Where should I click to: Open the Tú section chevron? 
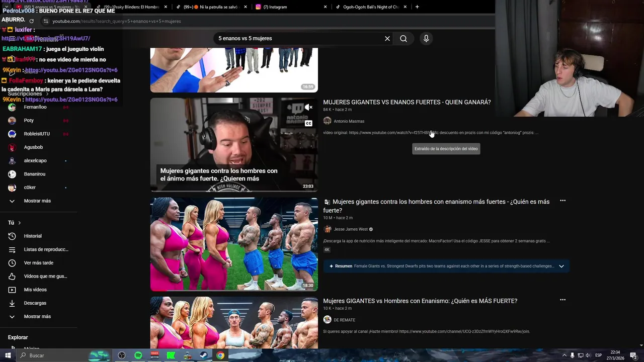pyautogui.click(x=19, y=223)
